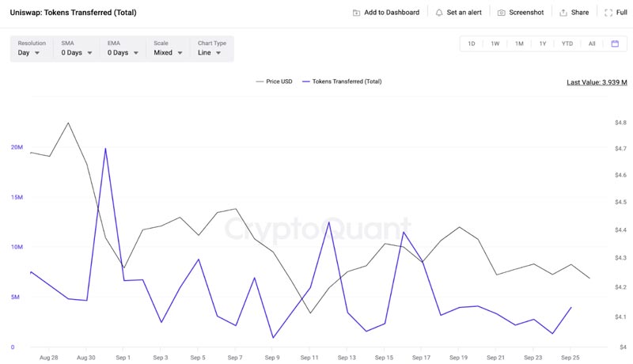The width and height of the screenshot is (633, 364).
Task: Toggle Tokens Transferred (Total) legend series
Action: (x=342, y=82)
